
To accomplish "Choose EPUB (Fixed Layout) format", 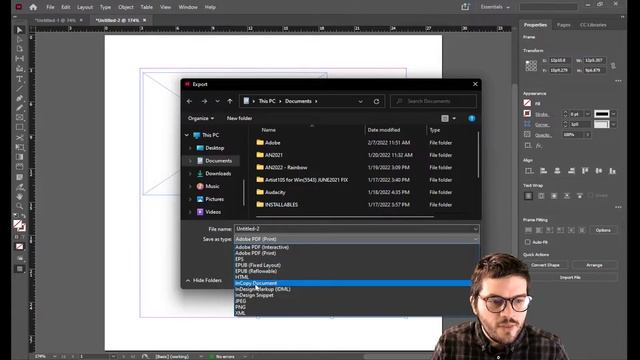I will [x=258, y=265].
